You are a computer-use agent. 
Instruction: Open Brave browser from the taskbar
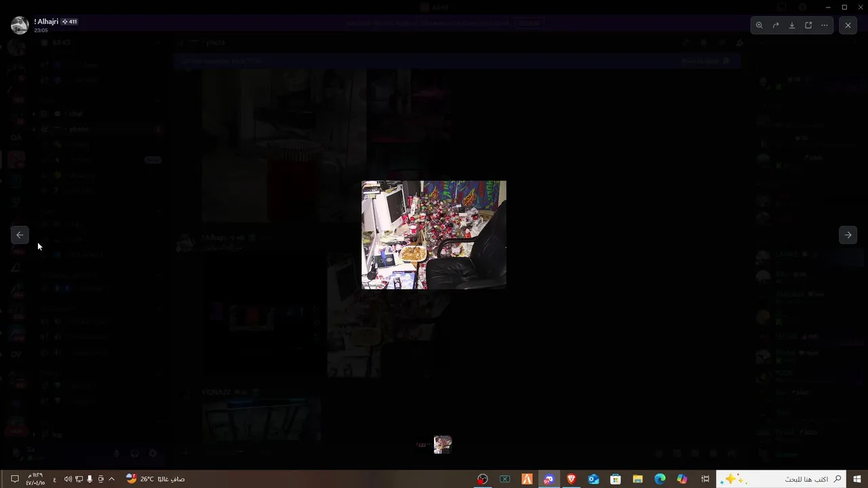(571, 479)
